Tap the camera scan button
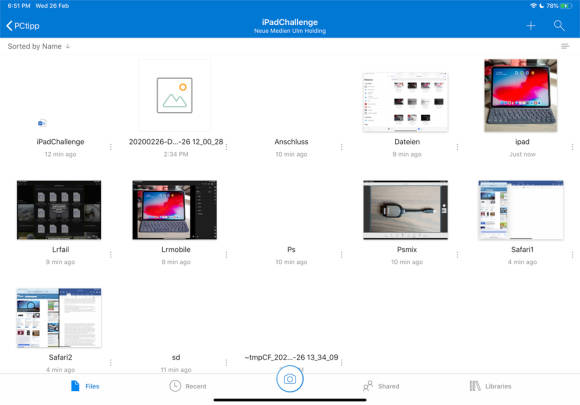The width and height of the screenshot is (580, 405). [x=290, y=379]
